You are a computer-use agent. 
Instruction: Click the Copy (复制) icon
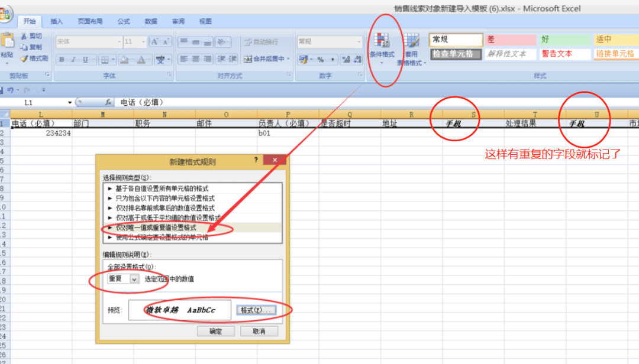[24, 47]
